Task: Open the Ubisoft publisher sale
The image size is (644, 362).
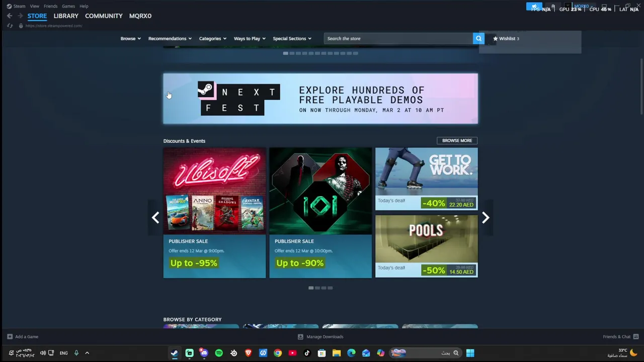Action: 214,212
